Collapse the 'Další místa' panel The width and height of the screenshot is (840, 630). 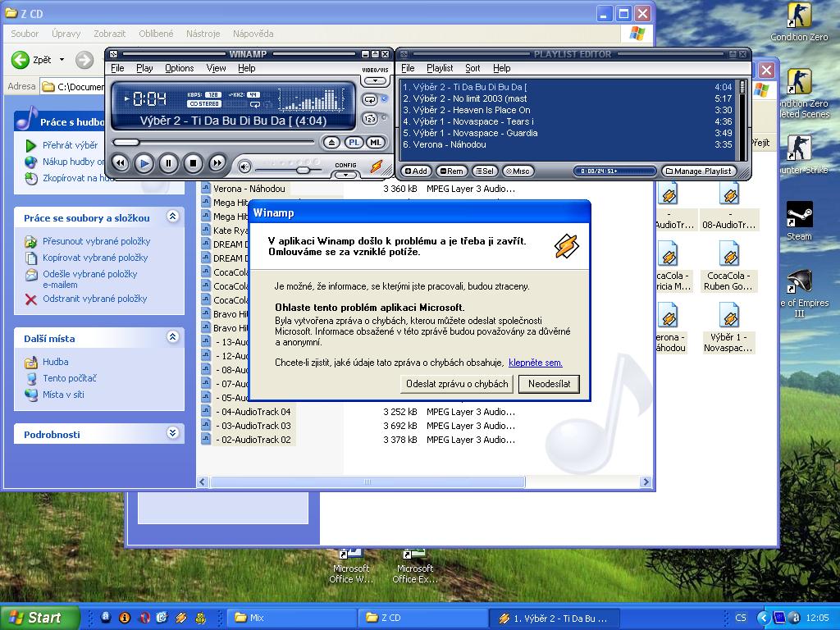[172, 337]
